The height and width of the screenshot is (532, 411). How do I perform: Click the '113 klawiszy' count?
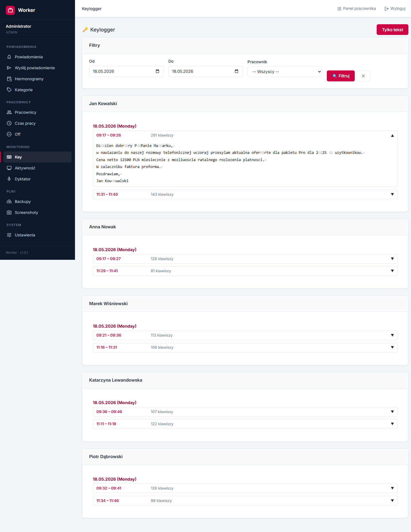coord(162,335)
